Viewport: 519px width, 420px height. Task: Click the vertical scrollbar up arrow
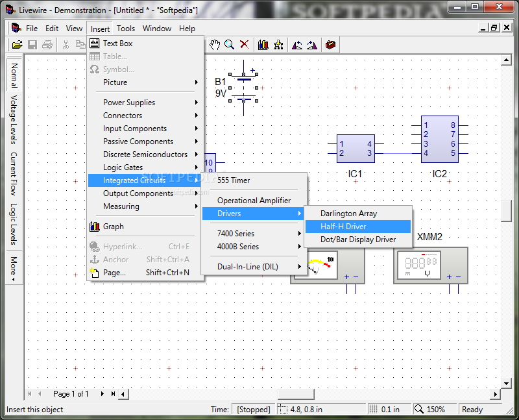(x=506, y=60)
